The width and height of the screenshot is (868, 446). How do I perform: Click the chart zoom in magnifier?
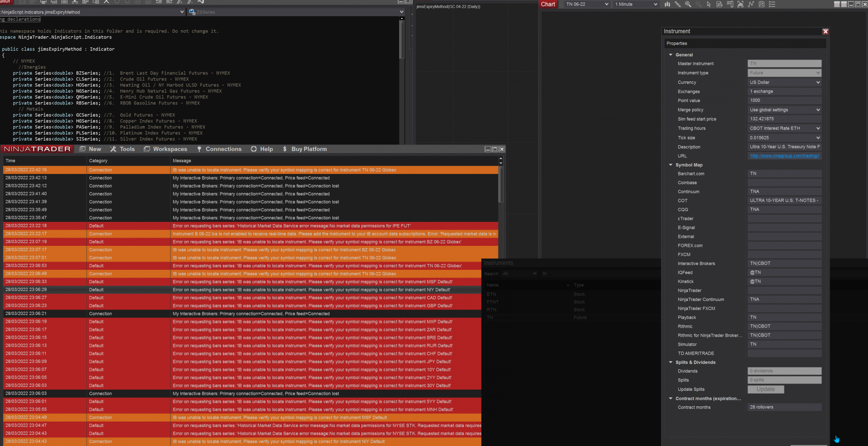(x=688, y=4)
